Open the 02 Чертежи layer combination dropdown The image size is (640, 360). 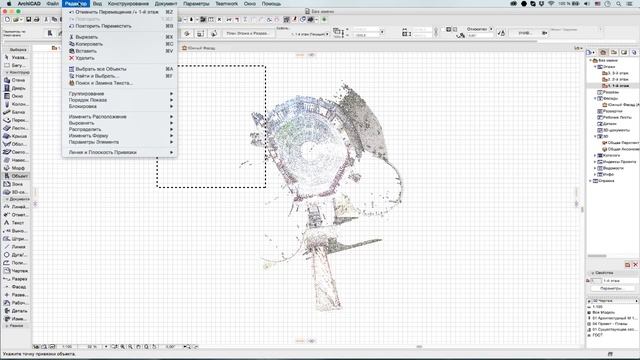[x=613, y=301]
